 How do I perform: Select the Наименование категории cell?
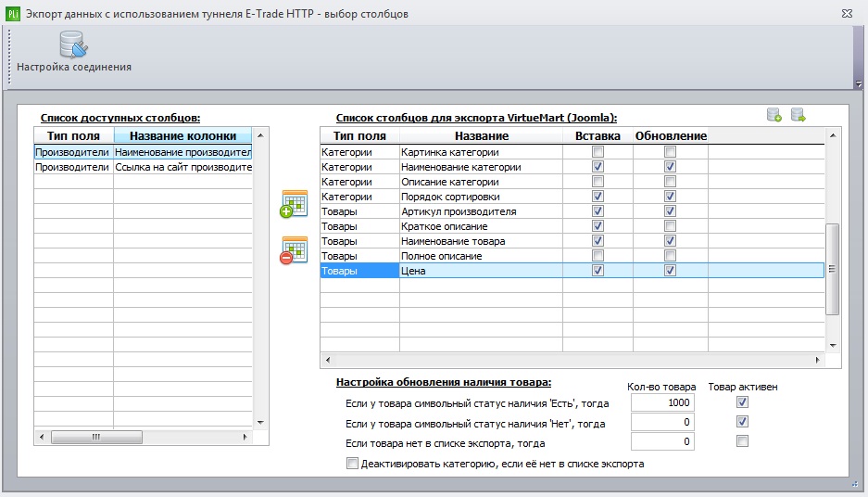(481, 167)
